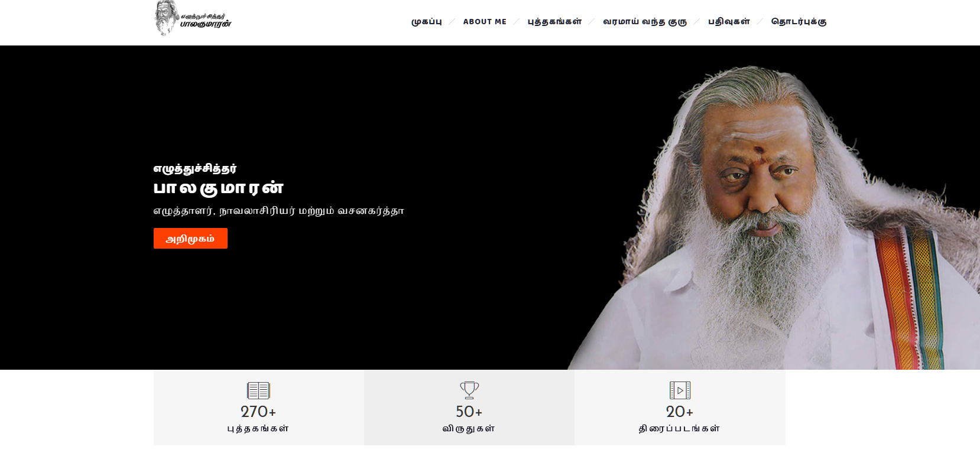
Task: Click the எழுத்தாளர், நாவலாசிரியர் subtitle text
Action: coord(278,211)
